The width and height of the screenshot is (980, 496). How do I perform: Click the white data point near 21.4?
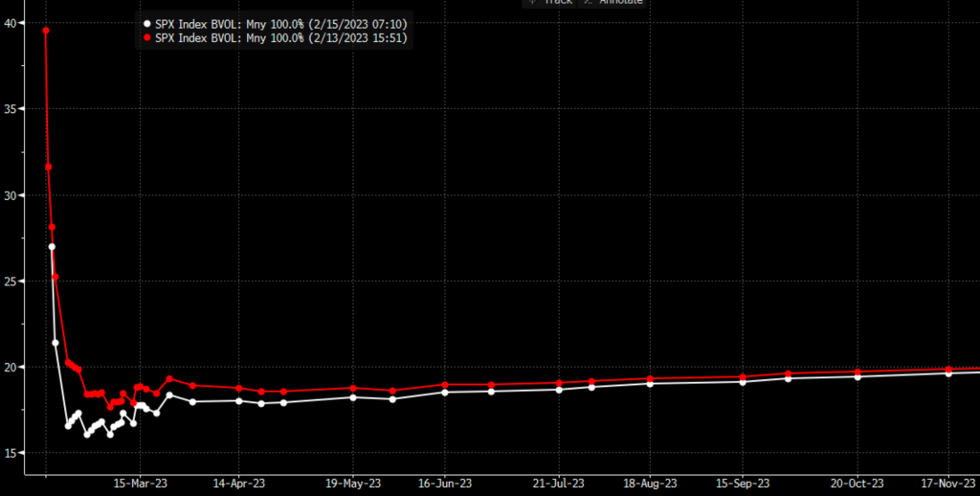pyautogui.click(x=55, y=343)
